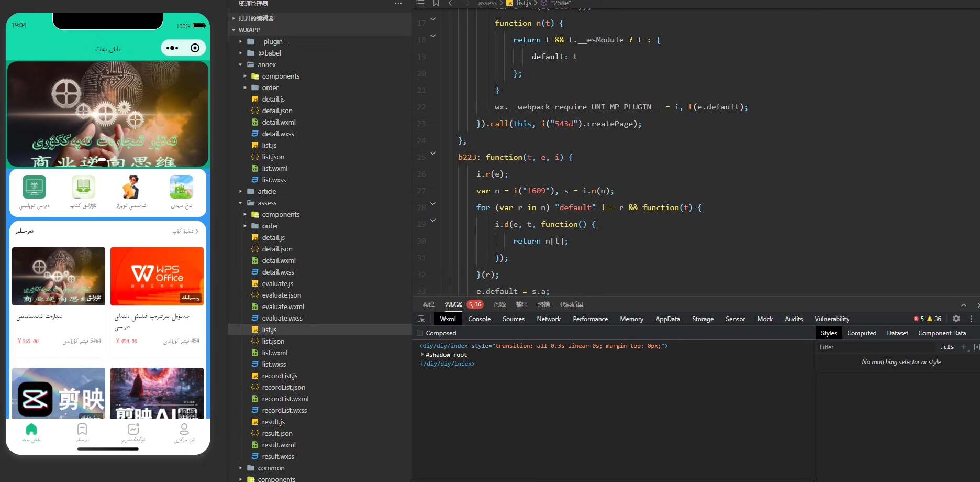The height and width of the screenshot is (482, 980).
Task: Tap the home icon in simulator tab bar
Action: 31,430
